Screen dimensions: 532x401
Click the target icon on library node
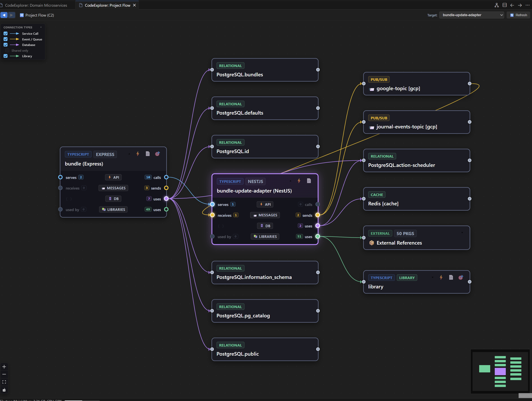point(461,278)
